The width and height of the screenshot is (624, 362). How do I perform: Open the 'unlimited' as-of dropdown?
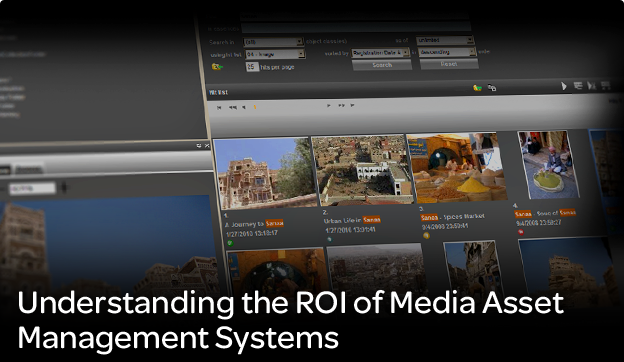coord(445,40)
